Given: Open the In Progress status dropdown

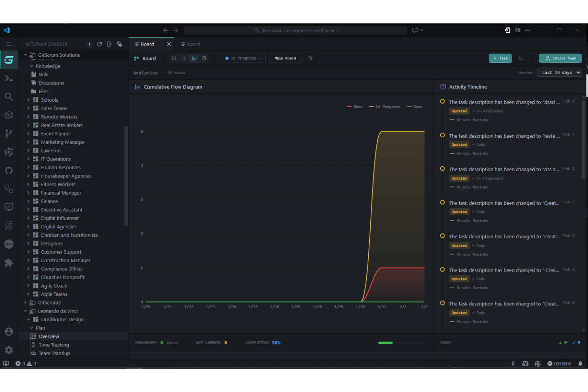Looking at the screenshot, I should [x=244, y=58].
